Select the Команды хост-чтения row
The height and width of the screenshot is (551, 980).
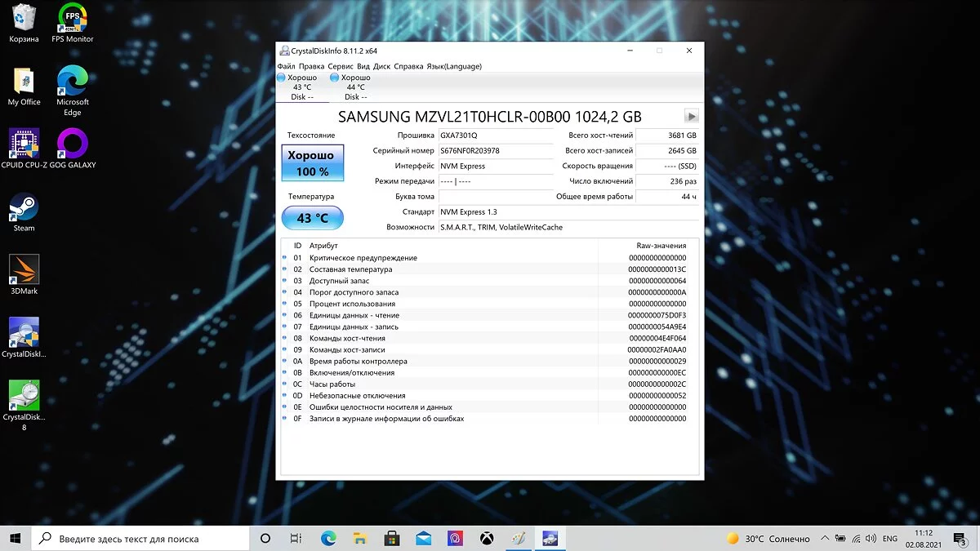[x=489, y=338]
